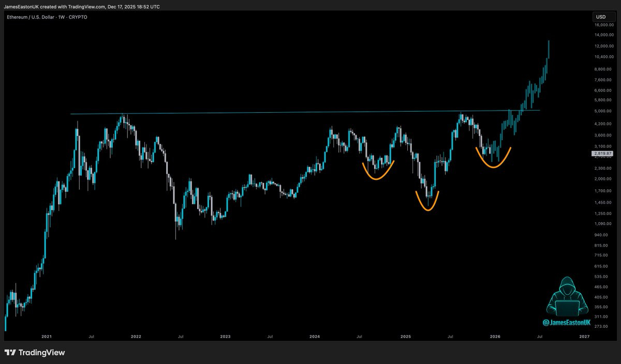621x364 pixels.
Task: Click the 16,000.00 price axis label
Action: coord(603,24)
